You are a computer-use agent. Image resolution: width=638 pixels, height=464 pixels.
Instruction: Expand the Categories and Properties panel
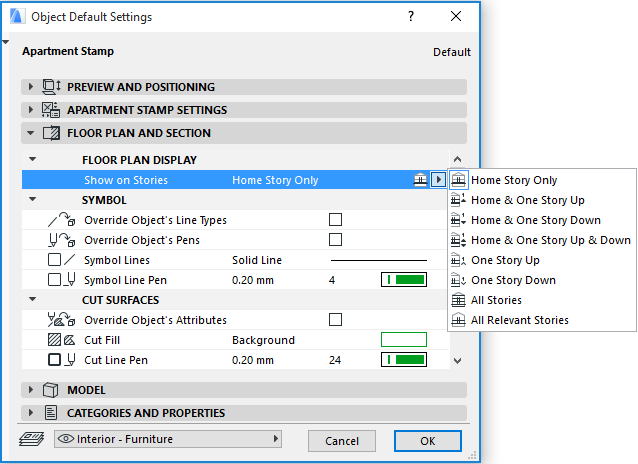pyautogui.click(x=32, y=413)
